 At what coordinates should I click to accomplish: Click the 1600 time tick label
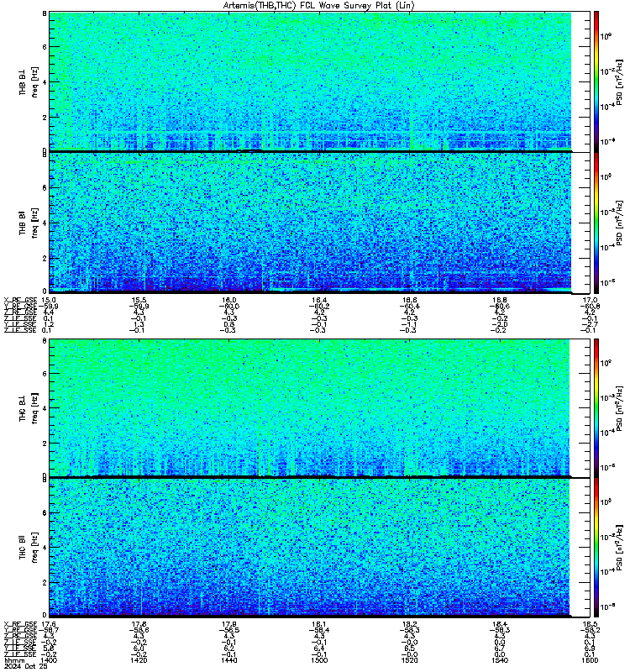(x=591, y=660)
